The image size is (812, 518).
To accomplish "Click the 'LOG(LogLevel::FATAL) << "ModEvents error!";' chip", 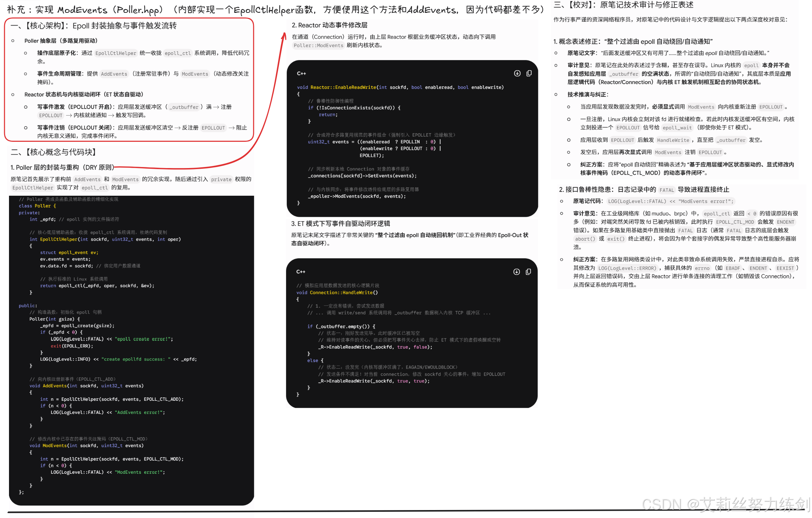I will [x=670, y=202].
